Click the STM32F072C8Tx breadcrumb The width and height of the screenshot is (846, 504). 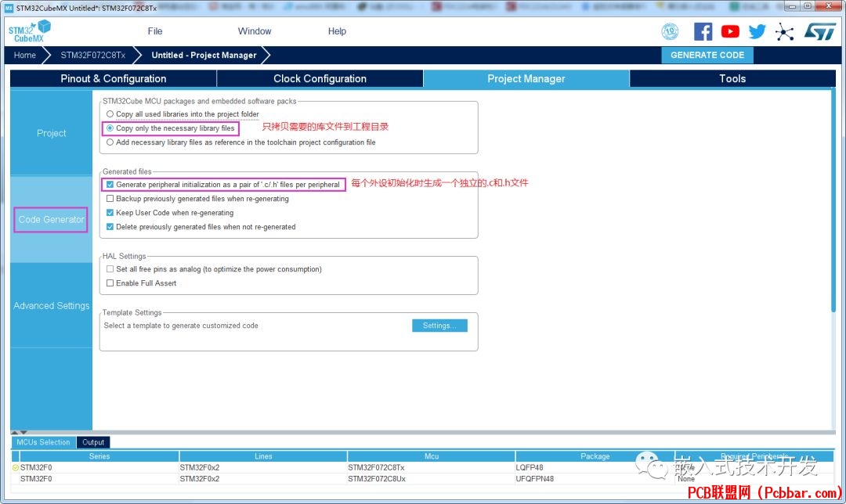coord(92,55)
